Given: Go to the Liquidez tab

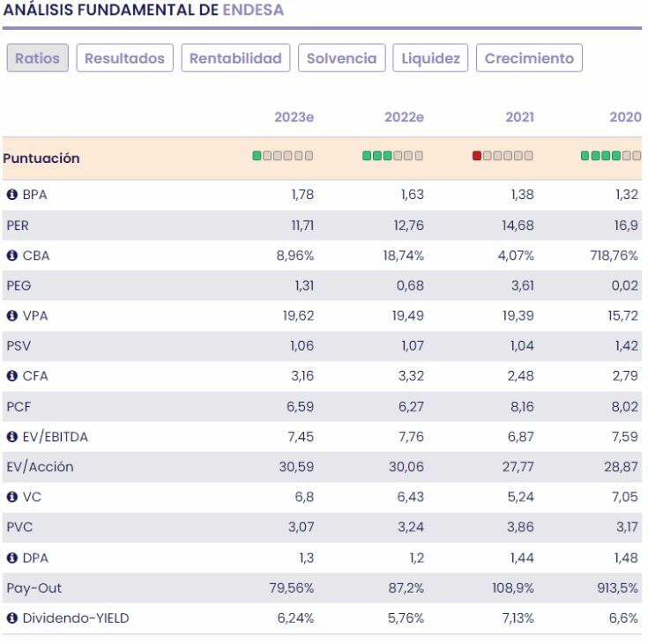Looking at the screenshot, I should tap(429, 59).
